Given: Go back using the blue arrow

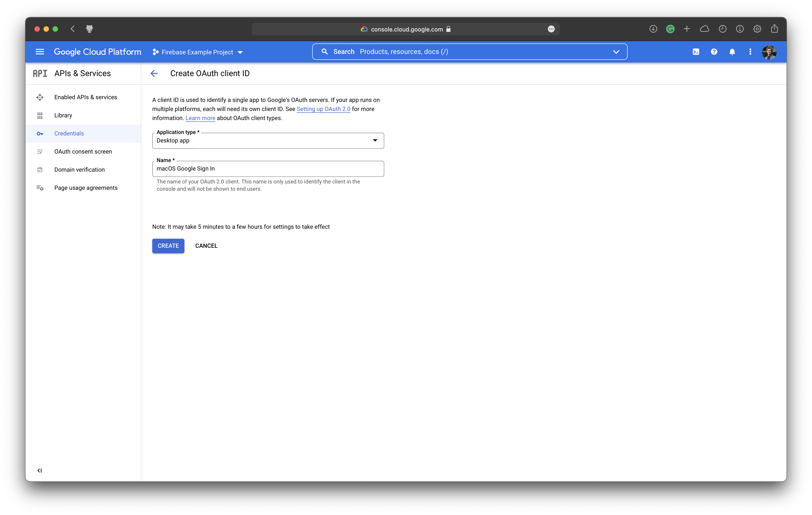Looking at the screenshot, I should pos(154,73).
